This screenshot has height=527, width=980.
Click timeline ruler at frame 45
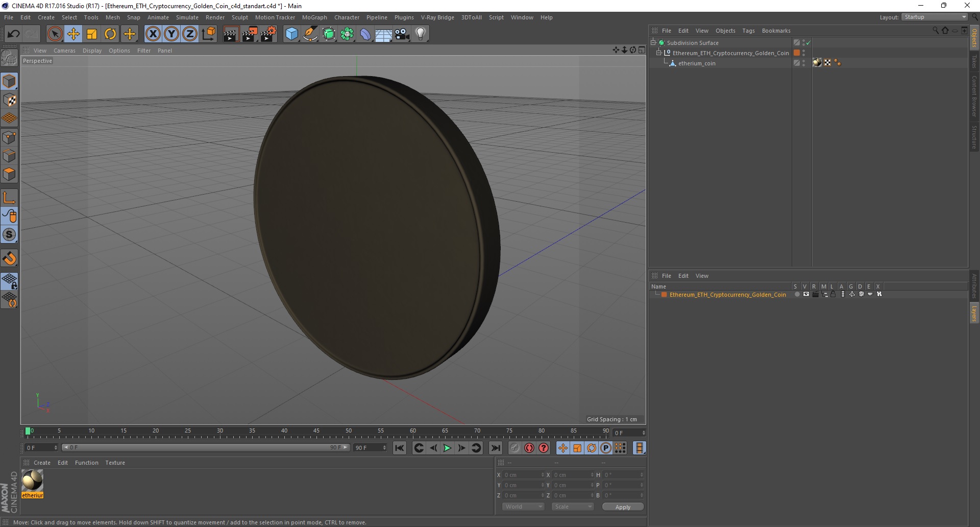pyautogui.click(x=316, y=432)
